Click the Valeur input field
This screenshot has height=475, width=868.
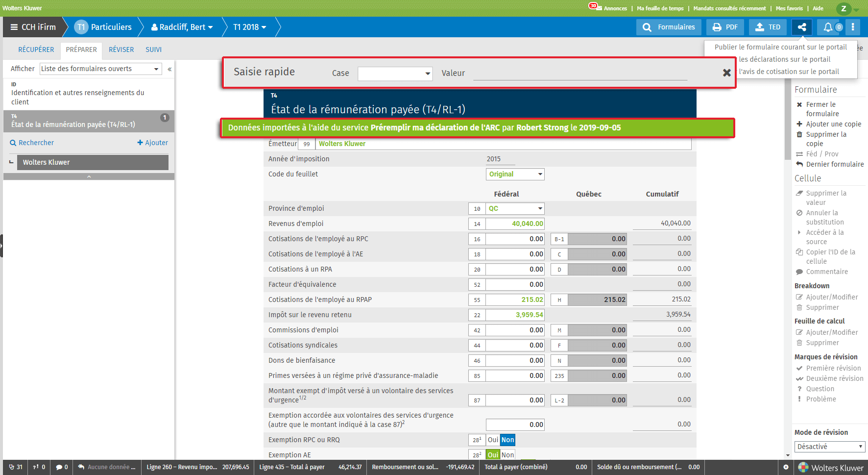point(580,73)
